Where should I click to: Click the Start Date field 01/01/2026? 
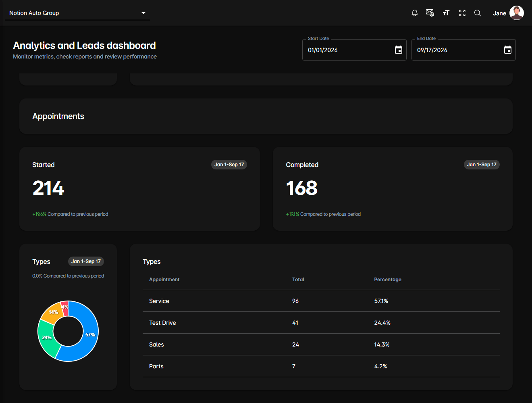point(354,50)
